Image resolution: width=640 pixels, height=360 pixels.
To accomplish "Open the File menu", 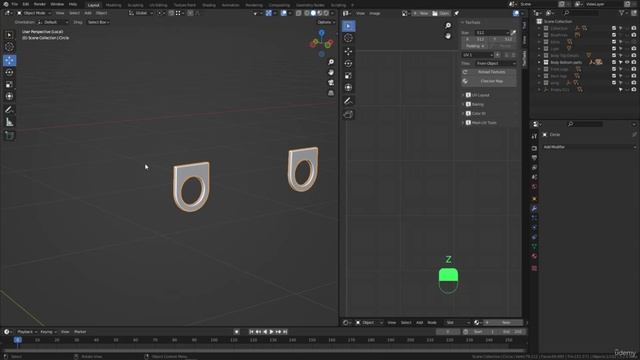I will point(15,4).
